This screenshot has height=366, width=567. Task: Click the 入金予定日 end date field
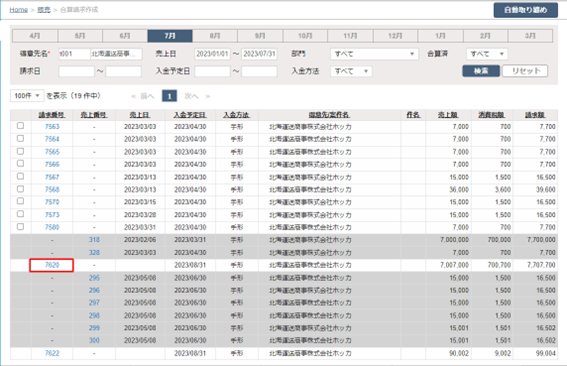259,71
